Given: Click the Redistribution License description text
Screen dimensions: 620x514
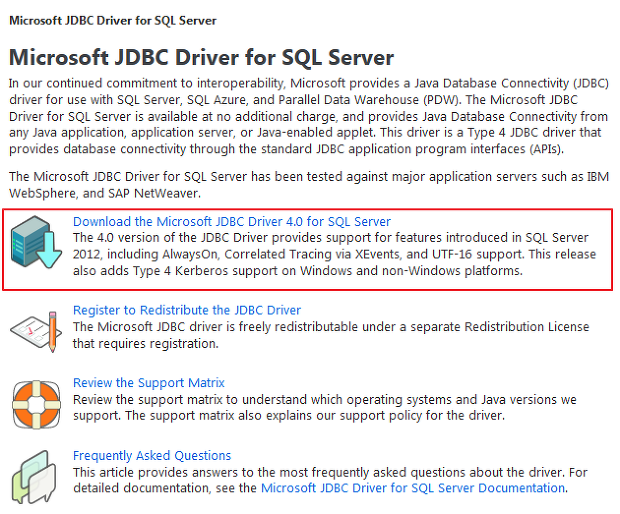Looking at the screenshot, I should (331, 335).
